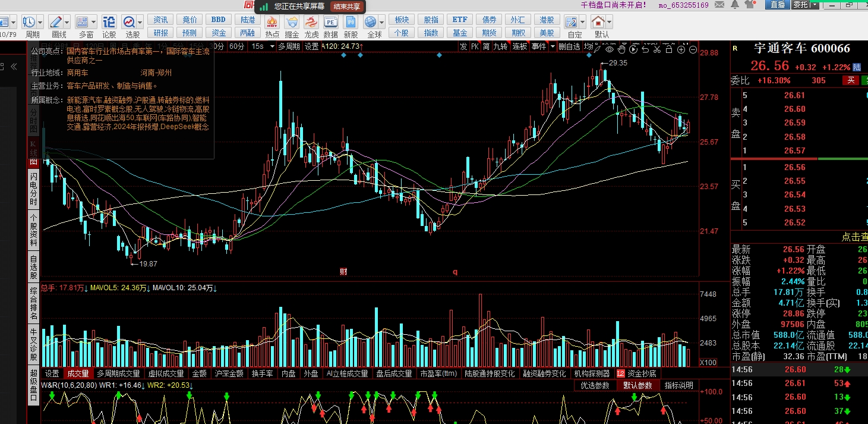Viewport: 868px width, 424px height.
Task: Open the 掘金 icon
Action: pos(292,23)
